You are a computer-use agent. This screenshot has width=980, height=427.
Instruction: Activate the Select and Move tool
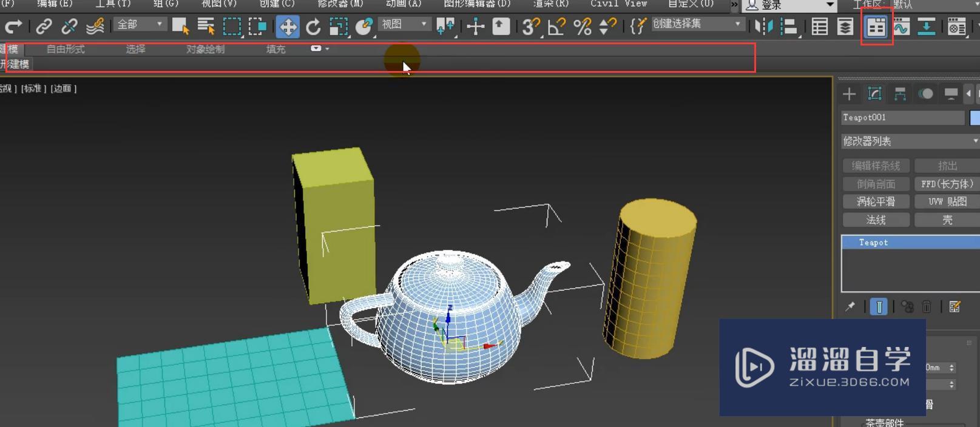pos(288,27)
